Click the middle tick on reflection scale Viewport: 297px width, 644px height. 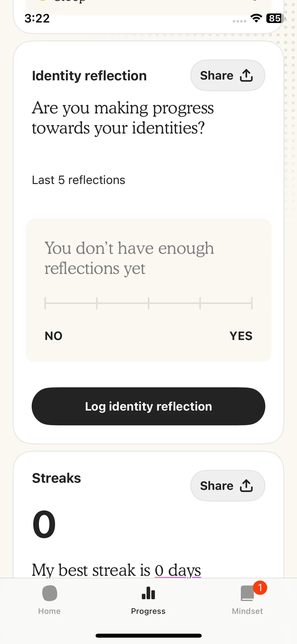(149, 303)
